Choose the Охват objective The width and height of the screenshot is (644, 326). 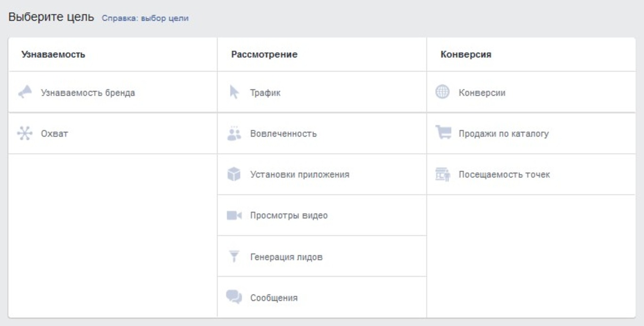tap(113, 134)
